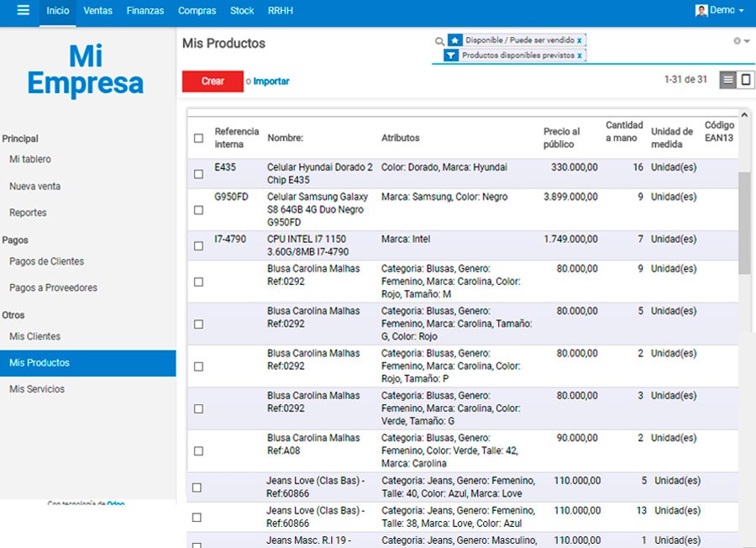This screenshot has height=548, width=756.
Task: Select the Blusa Color: Verde, Tamaño: G checkbox
Action: coord(198,408)
